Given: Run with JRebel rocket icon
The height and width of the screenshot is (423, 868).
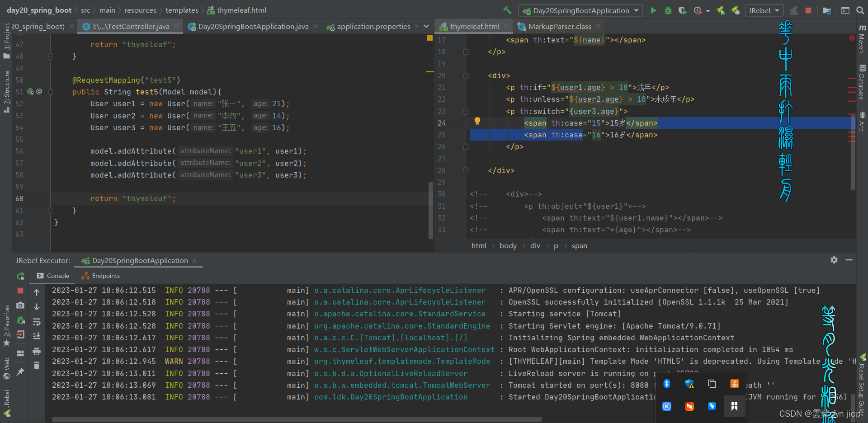Looking at the screenshot, I should [x=721, y=10].
